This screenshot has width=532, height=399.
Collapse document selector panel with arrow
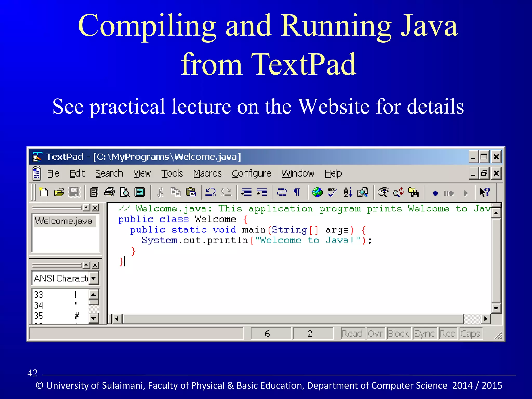pos(87,208)
